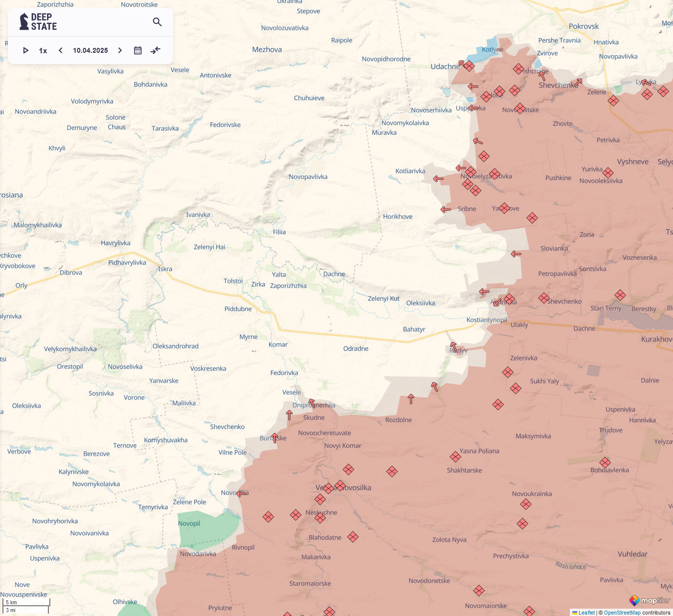This screenshot has height=616, width=673.
Task: Click the Komar village label
Action: pyautogui.click(x=278, y=344)
